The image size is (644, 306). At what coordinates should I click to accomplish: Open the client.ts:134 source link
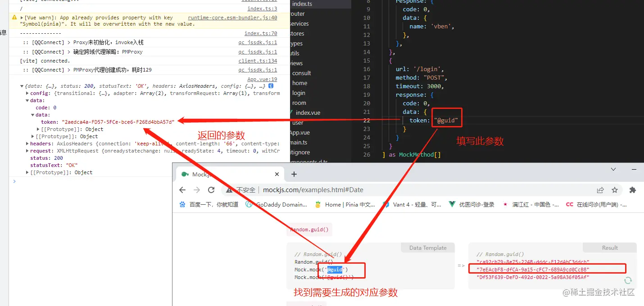tap(258, 61)
